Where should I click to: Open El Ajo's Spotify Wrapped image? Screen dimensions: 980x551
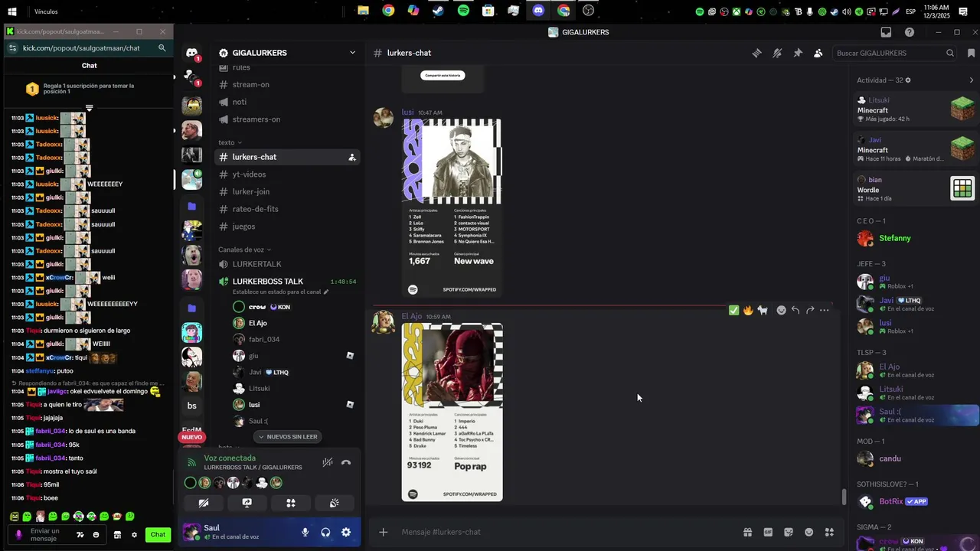click(452, 412)
